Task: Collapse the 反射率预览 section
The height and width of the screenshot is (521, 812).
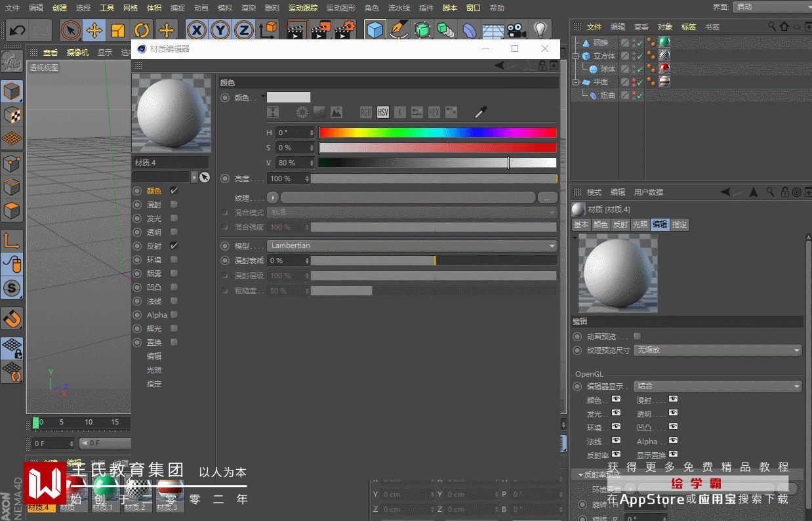Action: [580, 474]
